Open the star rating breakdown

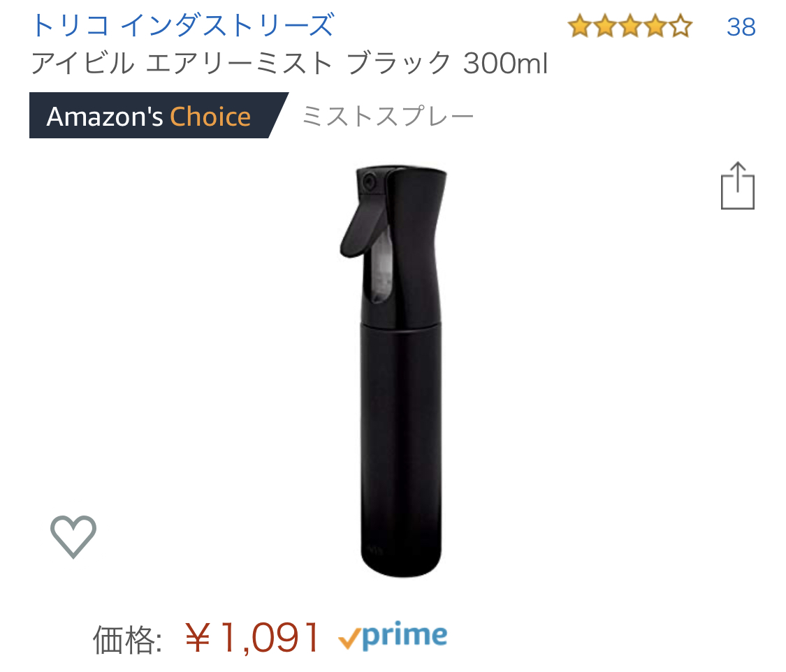point(629,26)
